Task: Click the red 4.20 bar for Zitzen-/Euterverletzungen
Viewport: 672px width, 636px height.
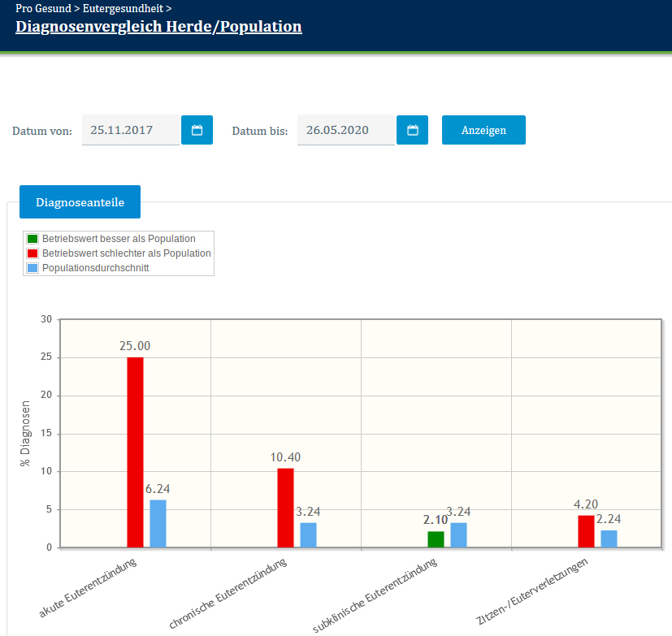Action: pos(586,531)
